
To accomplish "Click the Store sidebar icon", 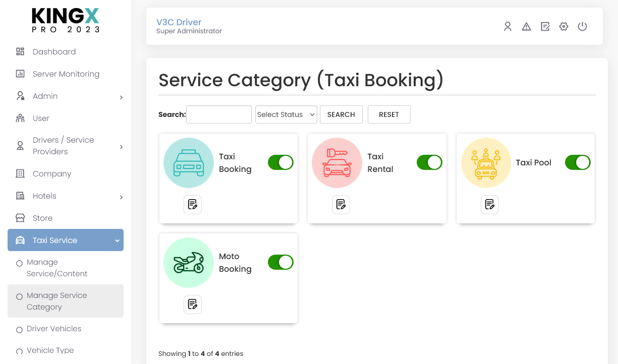I will 20,218.
